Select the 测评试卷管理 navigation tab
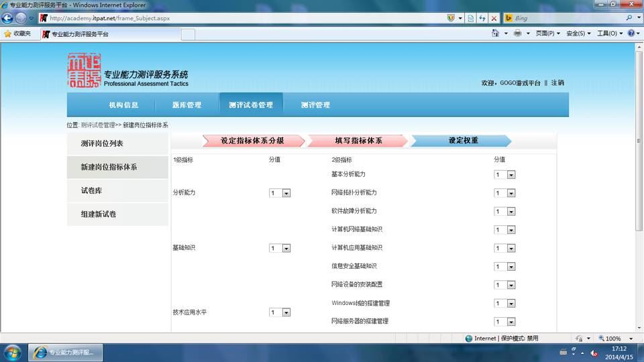Image resolution: width=644 pixels, height=362 pixels. (x=251, y=105)
